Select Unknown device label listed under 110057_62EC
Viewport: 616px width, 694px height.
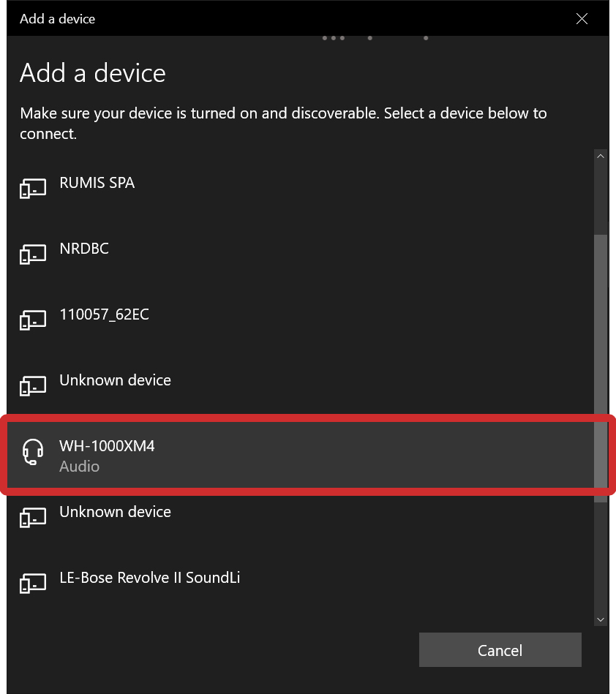115,380
